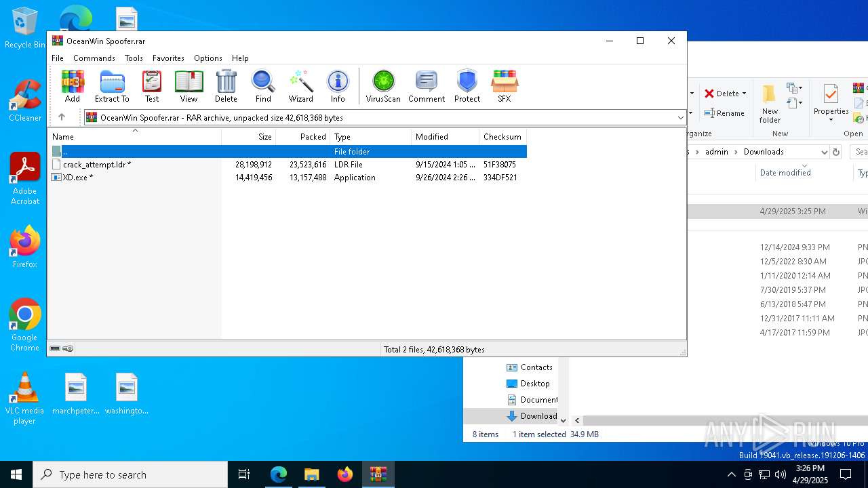Click the taskbar search box
Image resolution: width=868 pixels, height=488 pixels.
pyautogui.click(x=130, y=474)
